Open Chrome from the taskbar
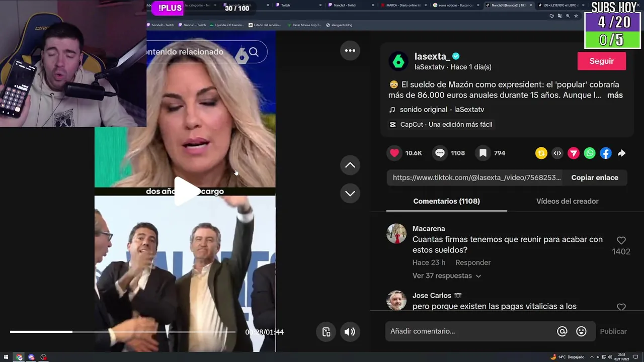The width and height of the screenshot is (644, 362). coord(19,357)
